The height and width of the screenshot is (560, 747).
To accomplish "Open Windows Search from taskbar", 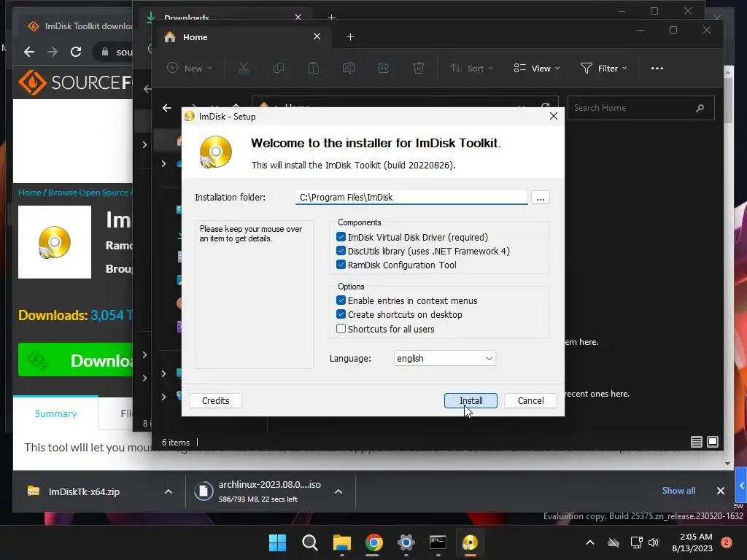I will 309,542.
